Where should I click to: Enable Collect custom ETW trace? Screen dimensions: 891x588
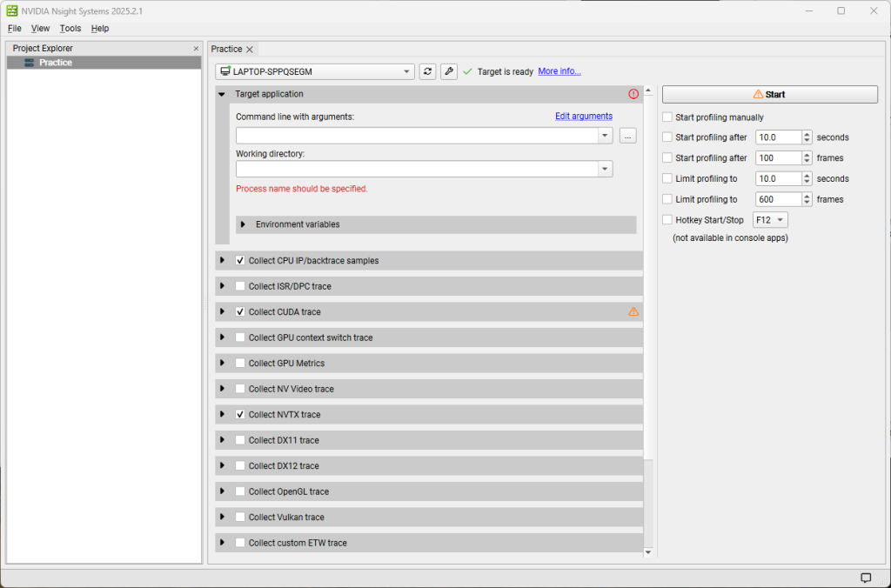[240, 543]
